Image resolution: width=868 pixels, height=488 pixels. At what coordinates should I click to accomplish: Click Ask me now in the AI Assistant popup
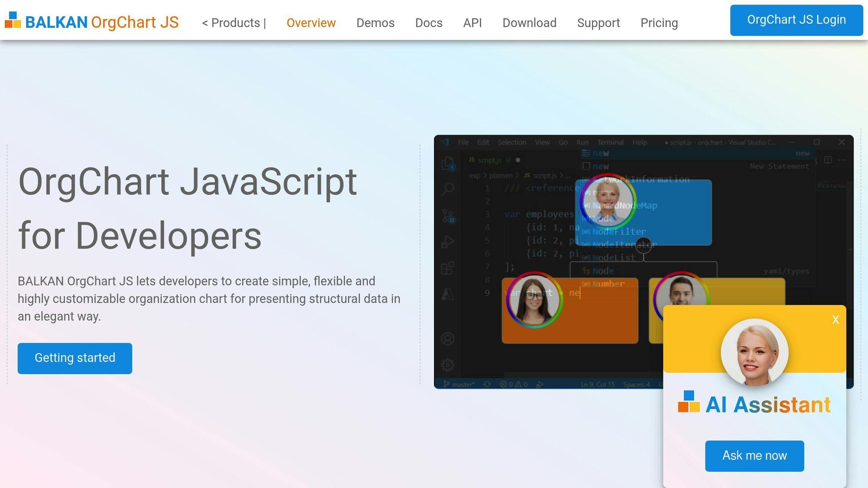coord(754,455)
